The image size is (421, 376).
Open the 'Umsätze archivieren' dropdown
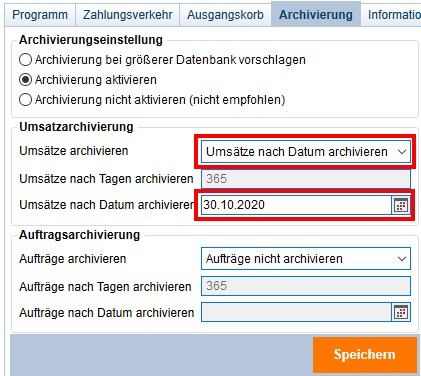pos(306,152)
